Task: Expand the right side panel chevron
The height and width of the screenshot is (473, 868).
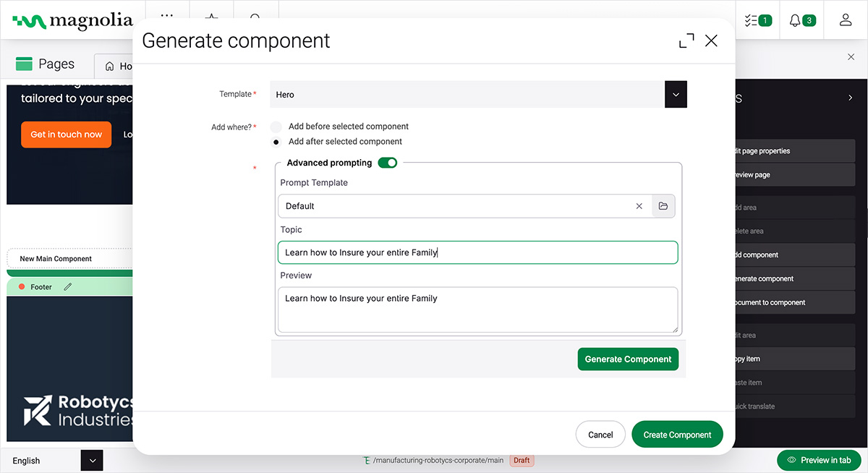Action: click(850, 98)
